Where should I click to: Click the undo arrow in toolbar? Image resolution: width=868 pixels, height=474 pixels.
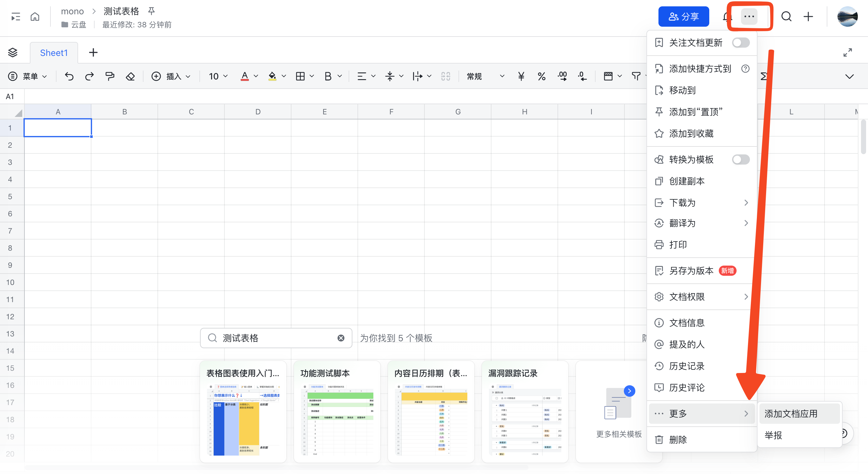click(69, 77)
